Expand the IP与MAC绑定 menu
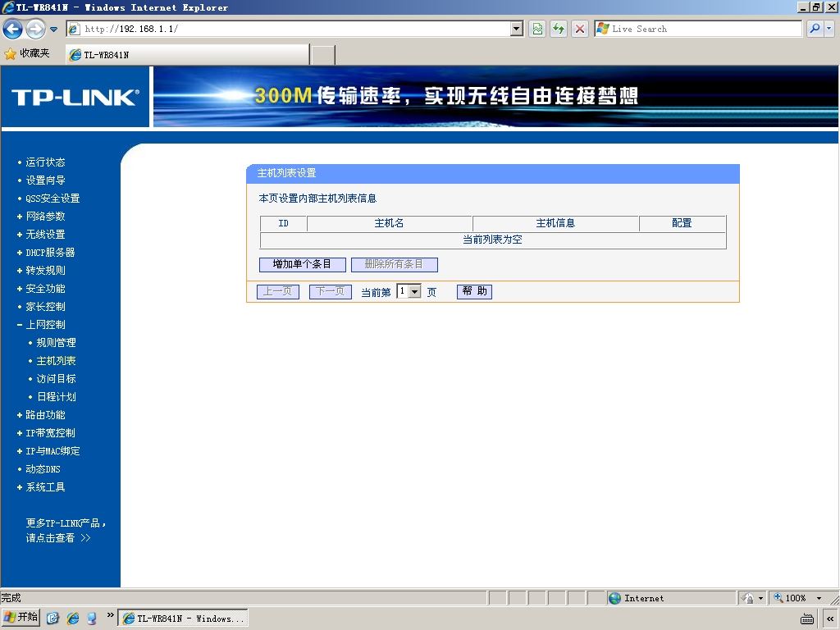The image size is (840, 630). [x=52, y=451]
